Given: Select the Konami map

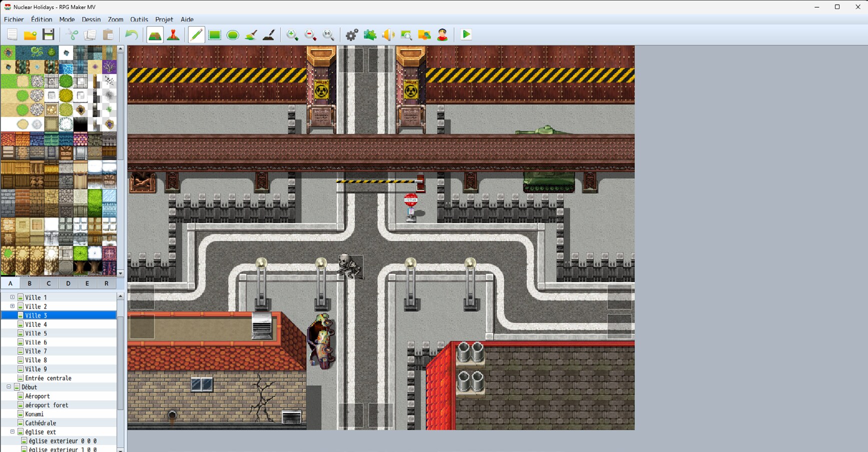Looking at the screenshot, I should [x=35, y=414].
